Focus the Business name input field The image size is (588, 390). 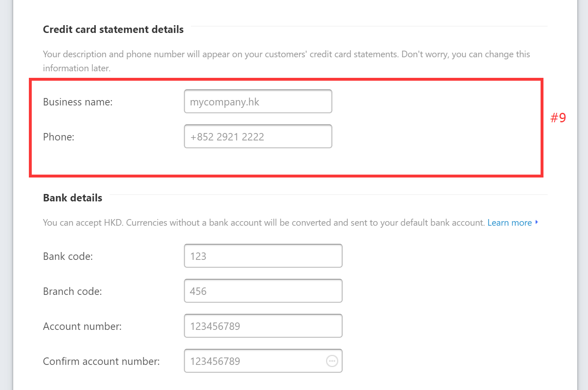click(258, 101)
